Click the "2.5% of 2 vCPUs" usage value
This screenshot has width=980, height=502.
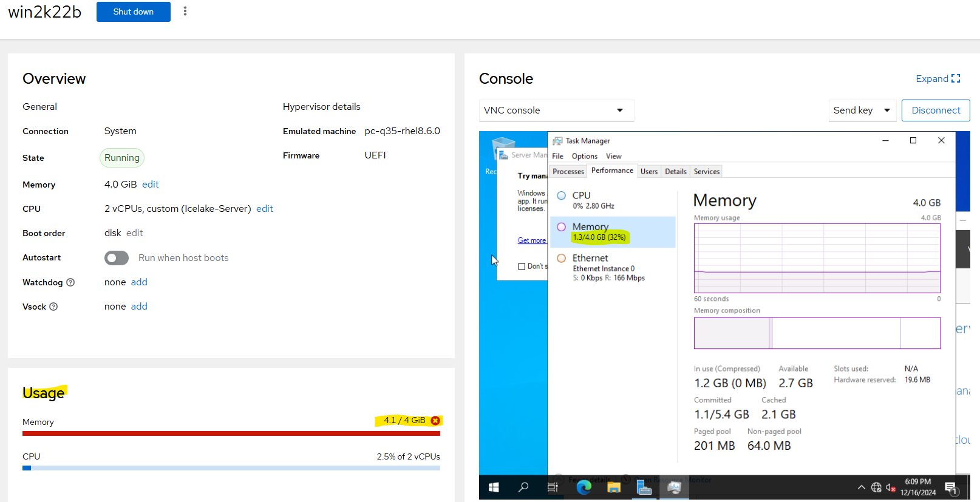point(409,456)
